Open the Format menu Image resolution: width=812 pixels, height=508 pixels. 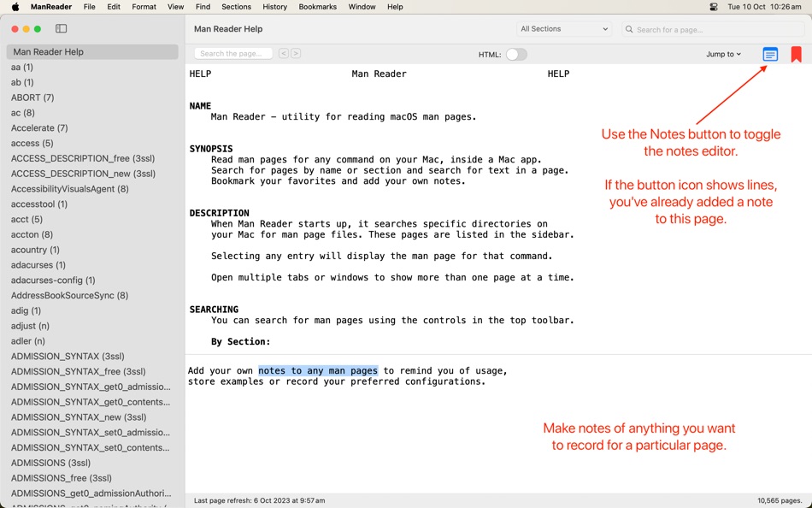pos(144,7)
